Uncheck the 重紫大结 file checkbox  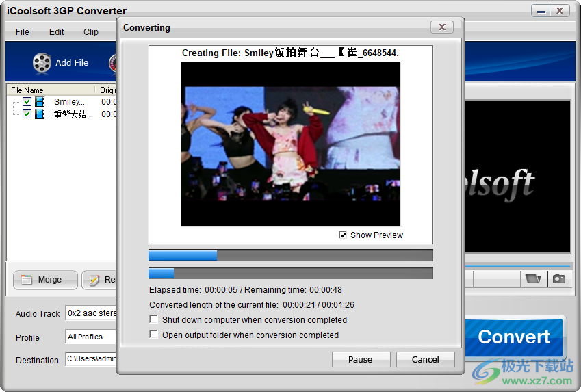[x=27, y=114]
